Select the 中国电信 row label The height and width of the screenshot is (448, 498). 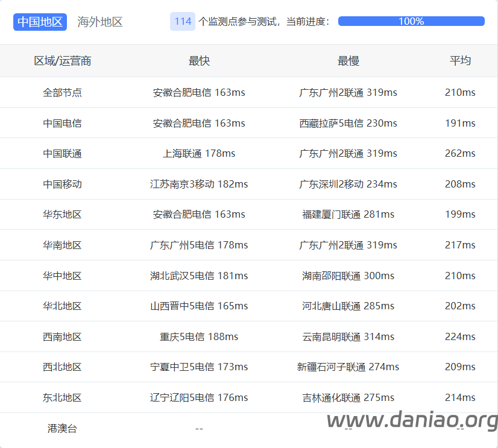coord(62,123)
